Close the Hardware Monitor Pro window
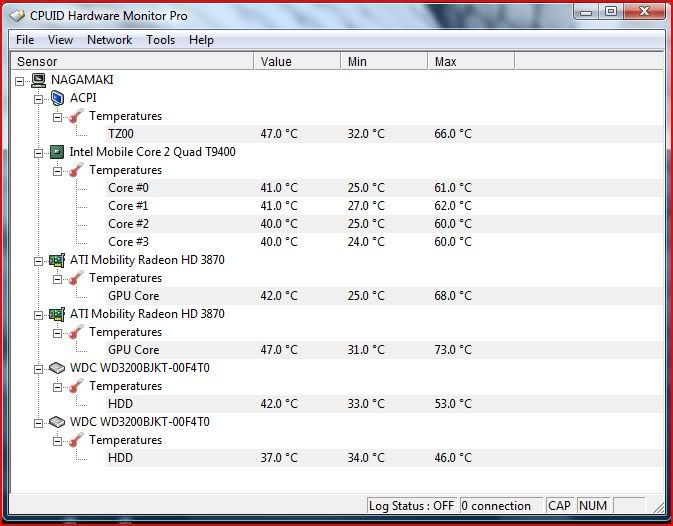The image size is (673, 526). (644, 12)
